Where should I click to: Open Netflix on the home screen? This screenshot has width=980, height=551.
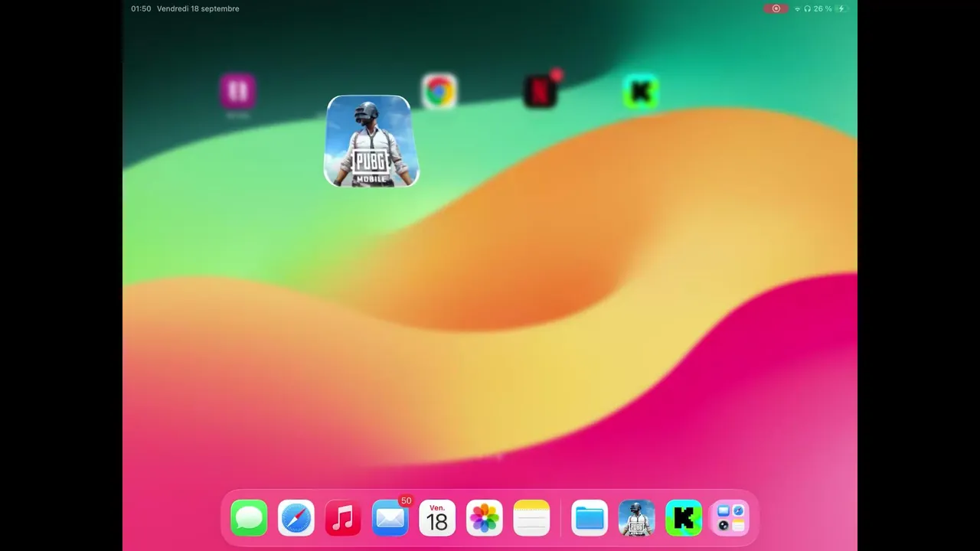[x=541, y=92]
